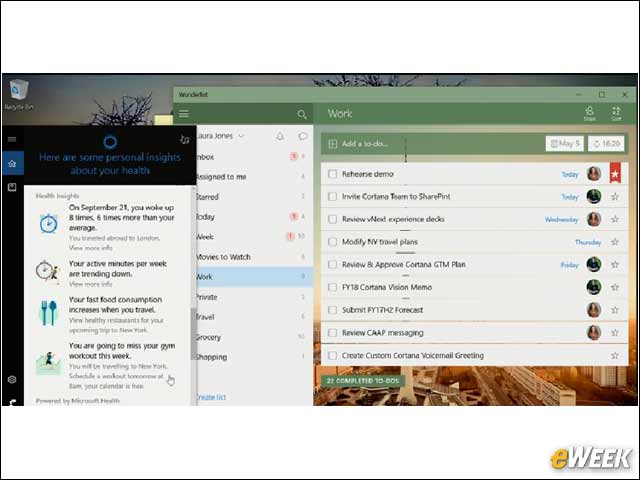Viewport: 640px width, 480px height.
Task: Click assignee avatar on Rehearse demo
Action: point(594,174)
